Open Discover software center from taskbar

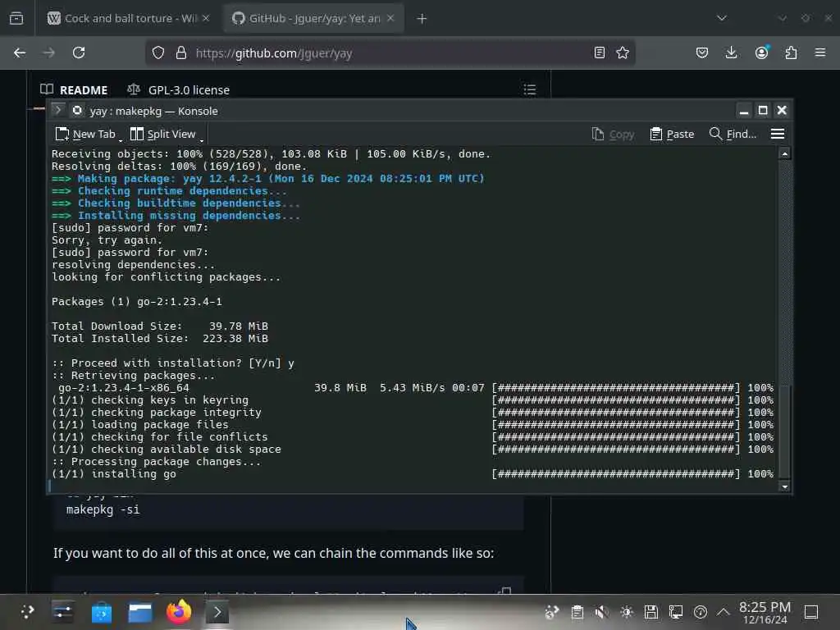tap(101, 612)
